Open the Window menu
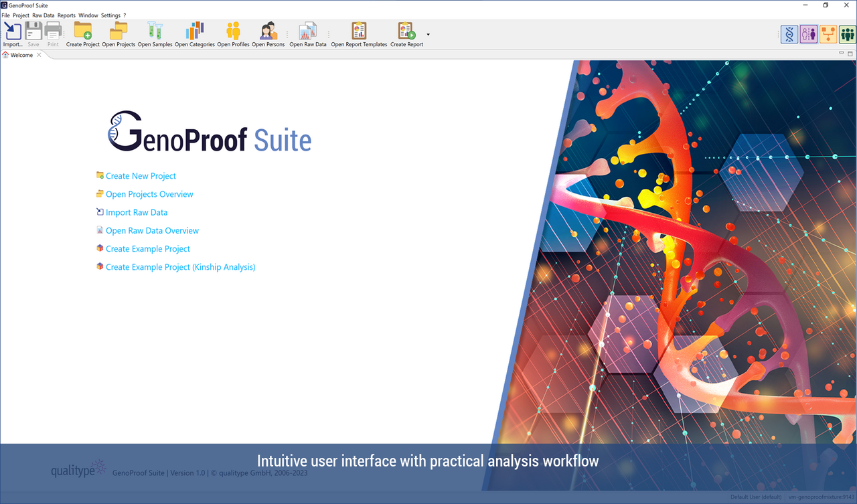This screenshot has width=857, height=504. click(x=88, y=15)
